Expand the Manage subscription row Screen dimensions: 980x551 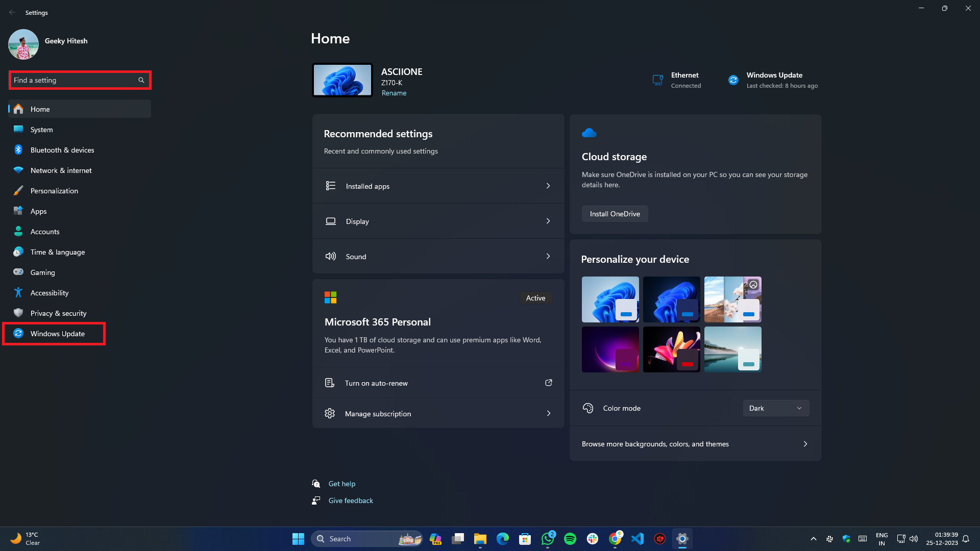[438, 414]
